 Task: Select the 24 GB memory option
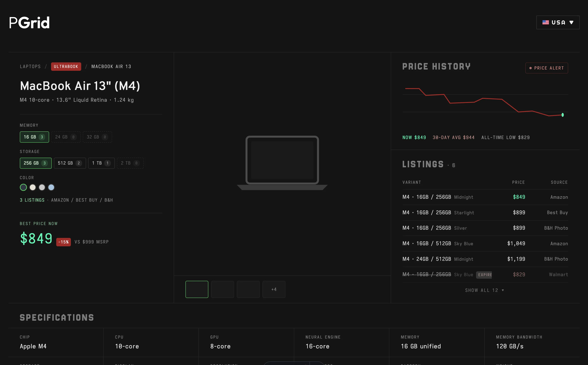tap(66, 137)
